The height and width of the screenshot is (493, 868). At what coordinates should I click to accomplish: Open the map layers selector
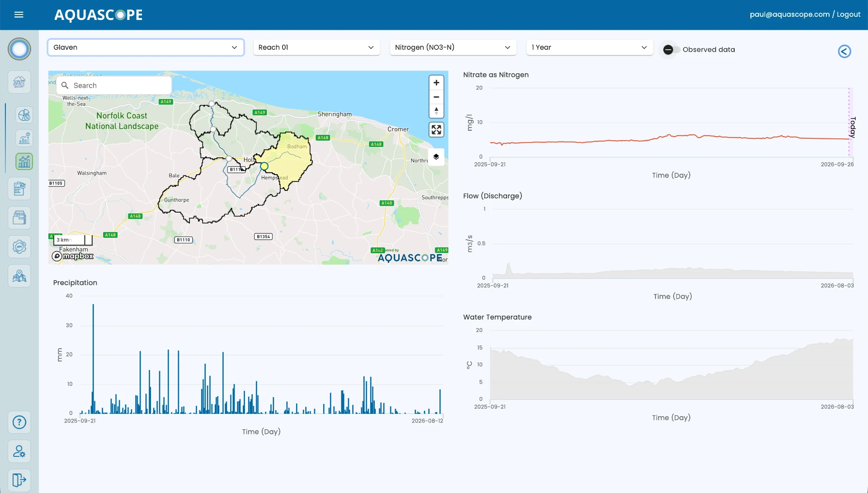click(436, 156)
